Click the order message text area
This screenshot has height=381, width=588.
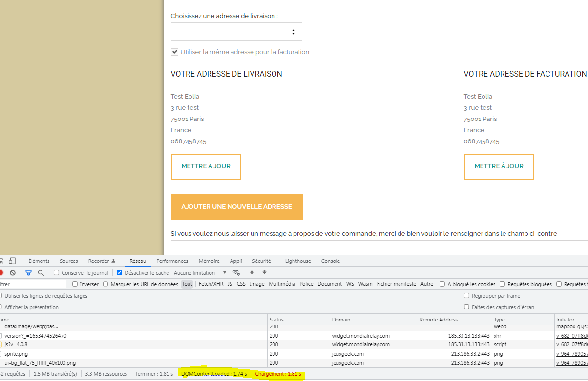[x=379, y=247]
